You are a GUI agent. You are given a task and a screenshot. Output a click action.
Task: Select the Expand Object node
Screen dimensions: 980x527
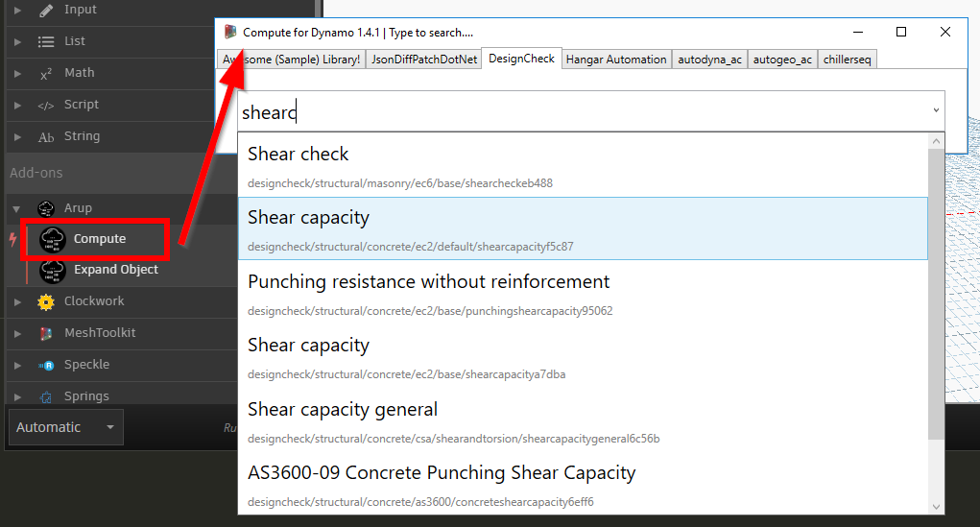pyautogui.click(x=116, y=270)
